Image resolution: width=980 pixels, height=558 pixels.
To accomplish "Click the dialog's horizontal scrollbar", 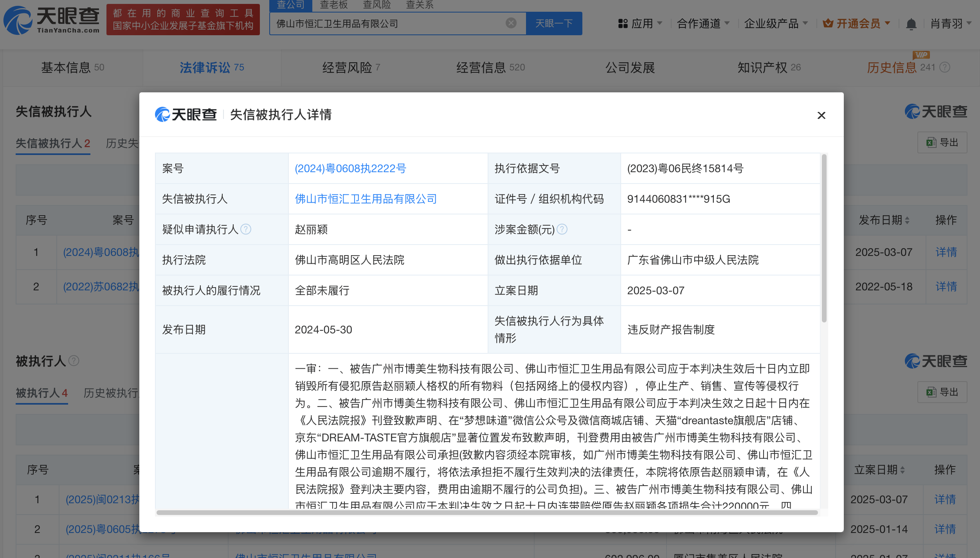I will (487, 513).
